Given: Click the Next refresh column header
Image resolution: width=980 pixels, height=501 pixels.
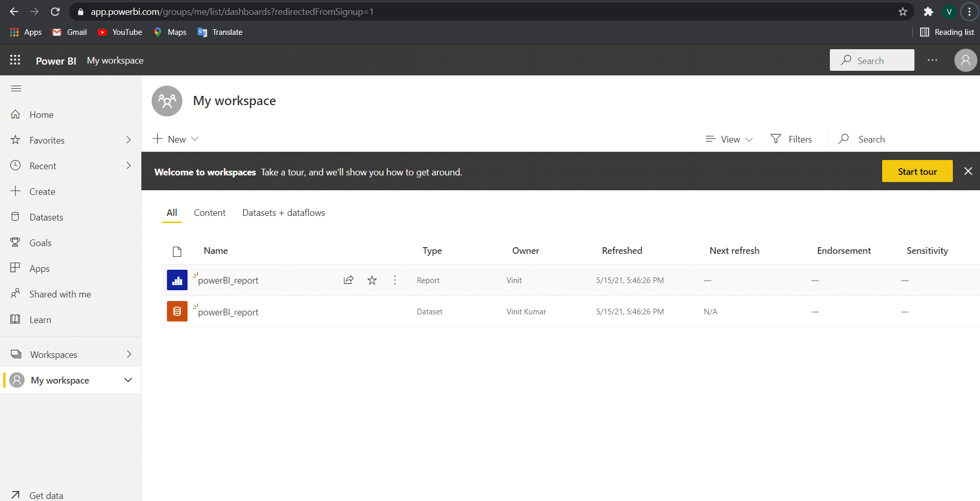Looking at the screenshot, I should pyautogui.click(x=734, y=251).
